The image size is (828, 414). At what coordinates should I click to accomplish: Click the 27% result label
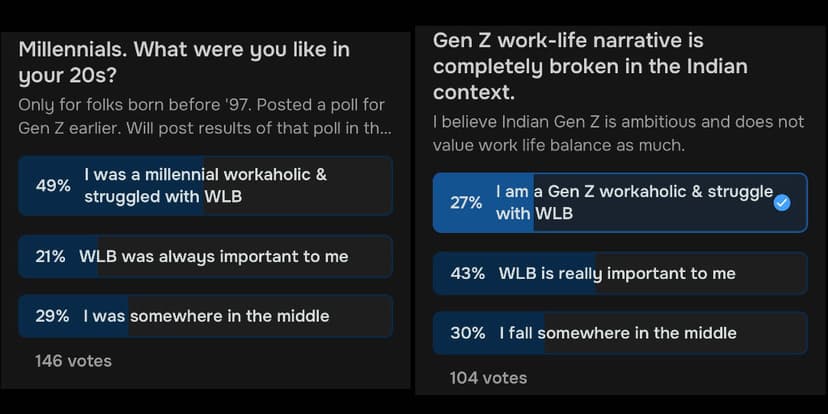pos(466,202)
